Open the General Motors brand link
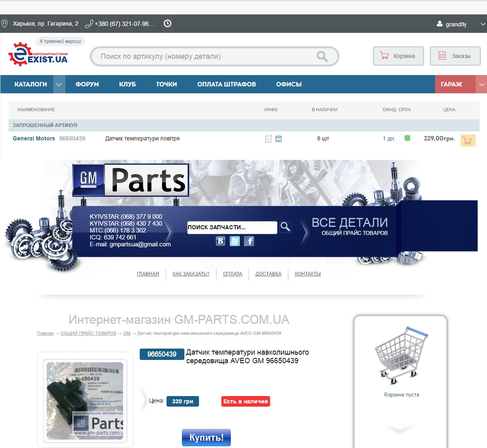Image resolution: width=487 pixels, height=448 pixels. pyautogui.click(x=34, y=138)
